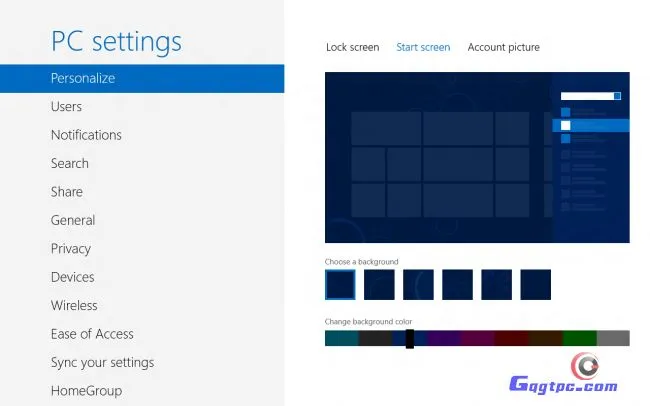Click the Start screen preview image
This screenshot has width=650, height=406.
tap(477, 157)
